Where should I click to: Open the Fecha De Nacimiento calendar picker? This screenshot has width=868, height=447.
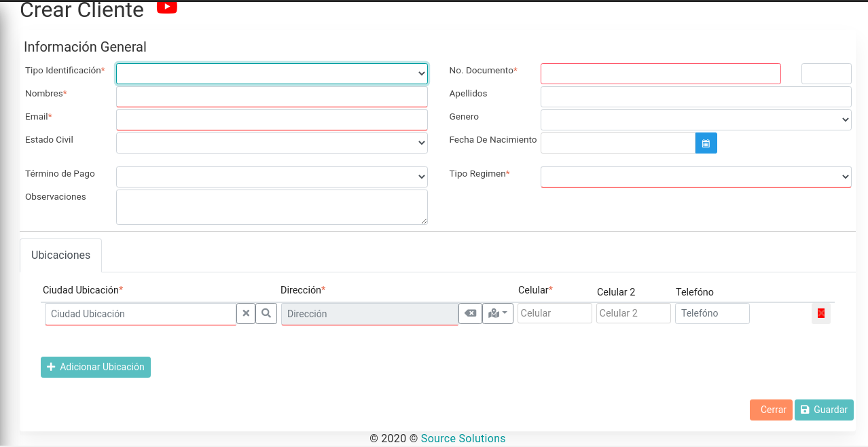[706, 143]
